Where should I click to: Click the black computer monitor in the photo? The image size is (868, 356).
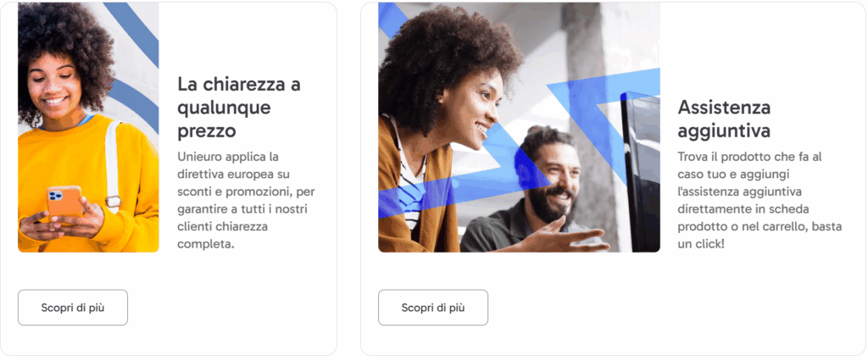tap(641, 171)
